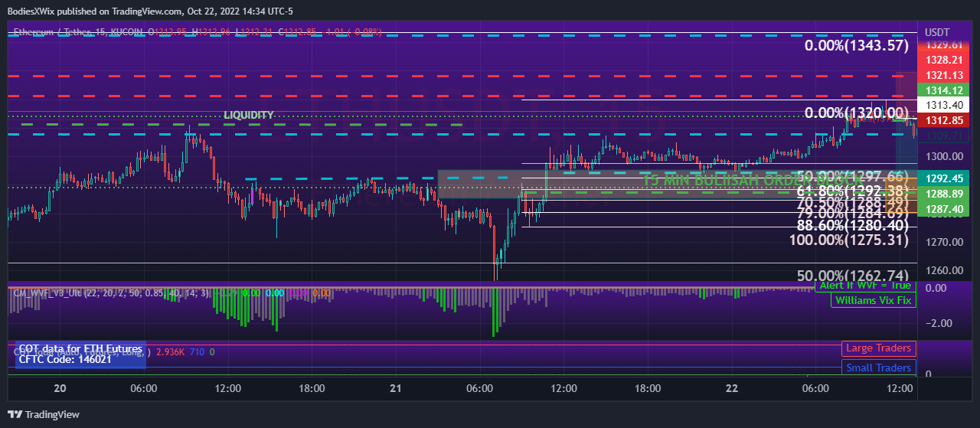The image size is (980, 428).
Task: Click the 1312.85 current price label
Action: coord(943,120)
